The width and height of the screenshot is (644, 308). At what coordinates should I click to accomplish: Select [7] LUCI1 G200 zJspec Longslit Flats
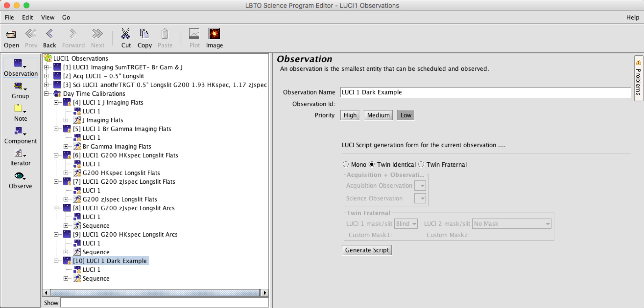[124, 181]
